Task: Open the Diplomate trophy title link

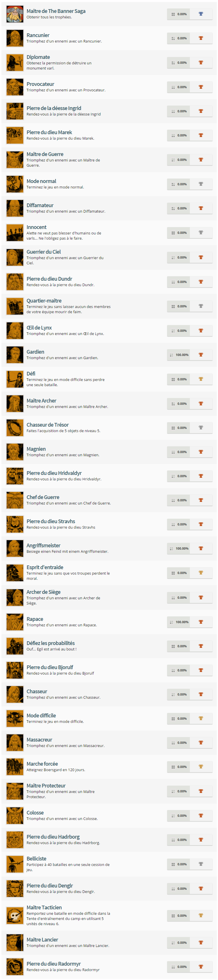Action: [38, 57]
